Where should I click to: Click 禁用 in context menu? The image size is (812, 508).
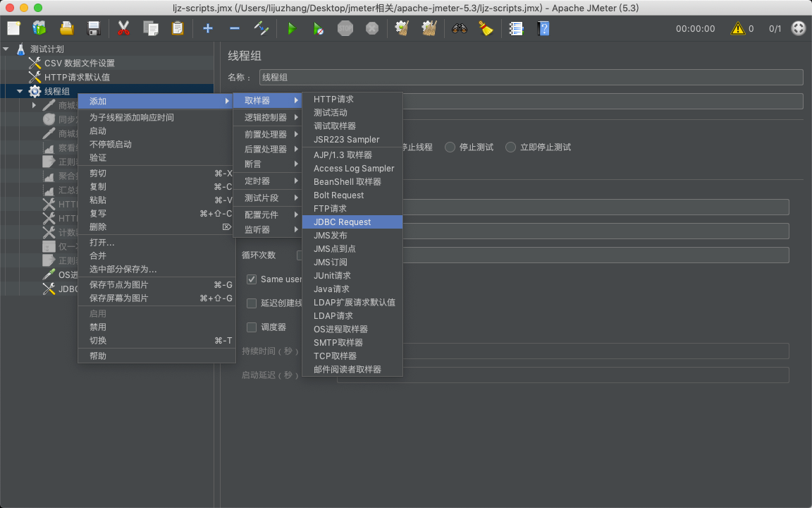coord(156,327)
